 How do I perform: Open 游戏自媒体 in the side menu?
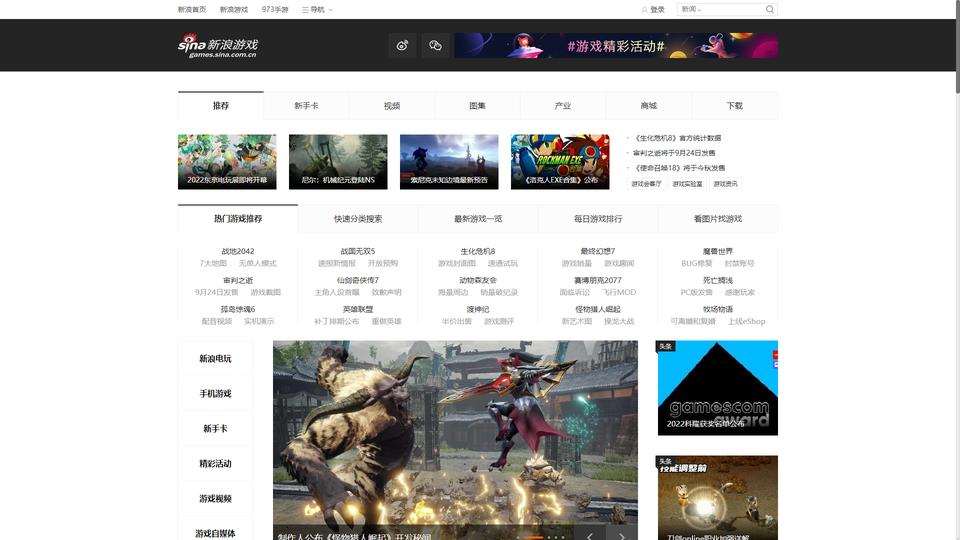coord(215,533)
